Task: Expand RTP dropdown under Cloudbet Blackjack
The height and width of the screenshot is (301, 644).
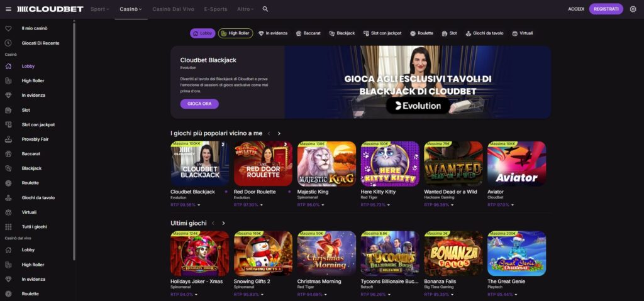Action: (199, 204)
